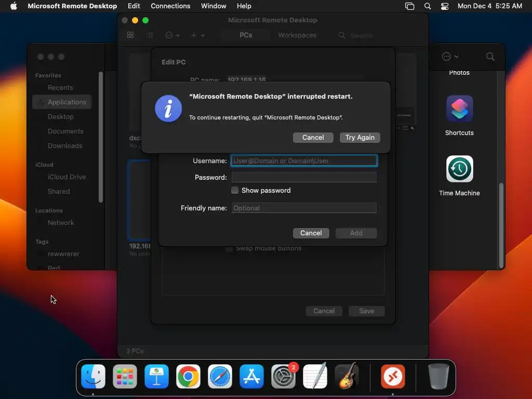Open Microsoft Remote Desktop app menu
This screenshot has height=399, width=532.
72,6
